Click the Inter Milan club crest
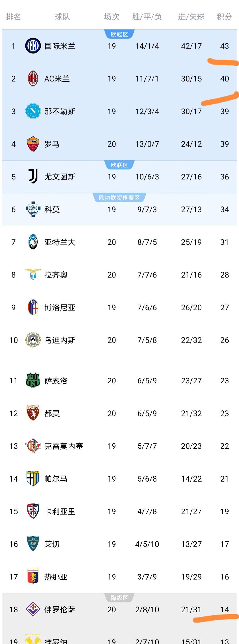The image size is (239, 644). click(x=33, y=46)
